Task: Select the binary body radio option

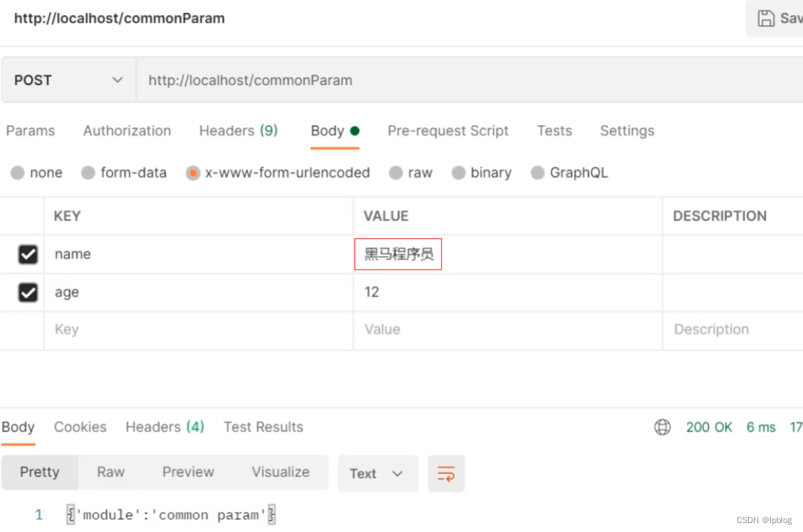Action: coord(458,173)
